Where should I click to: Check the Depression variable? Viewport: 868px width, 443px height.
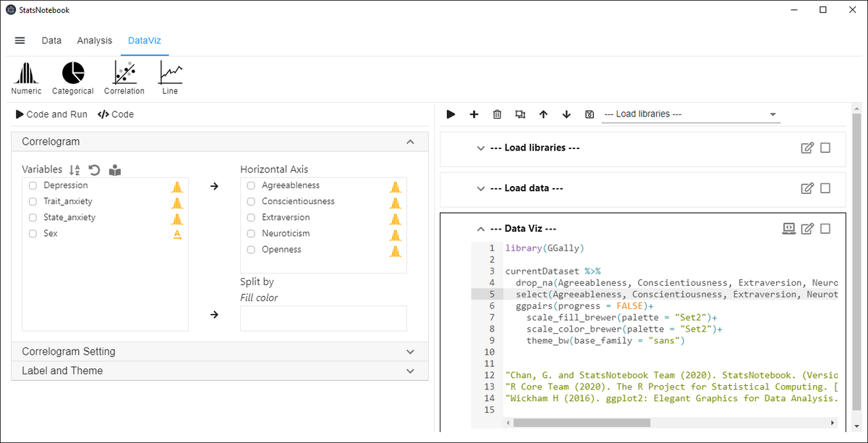[x=33, y=186]
